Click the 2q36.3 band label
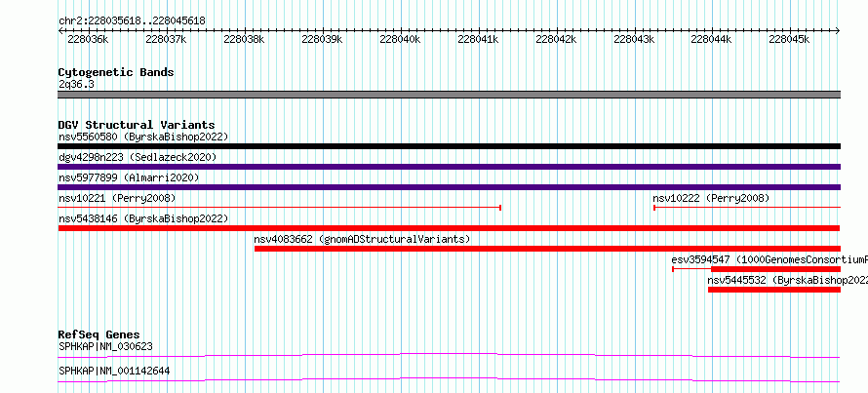The height and width of the screenshot is (393, 868). [x=76, y=84]
